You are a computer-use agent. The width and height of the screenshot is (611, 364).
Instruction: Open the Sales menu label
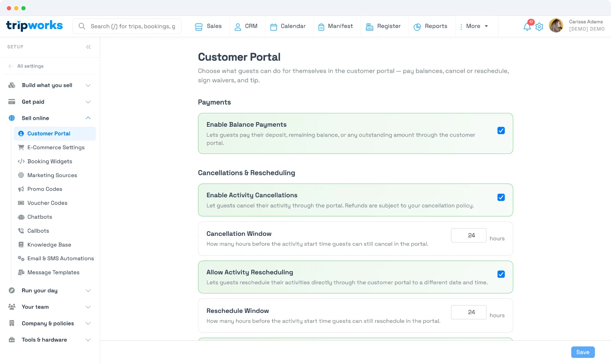click(214, 26)
